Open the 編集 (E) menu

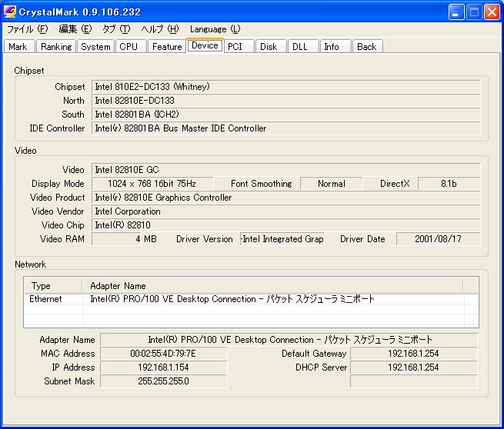(75, 29)
